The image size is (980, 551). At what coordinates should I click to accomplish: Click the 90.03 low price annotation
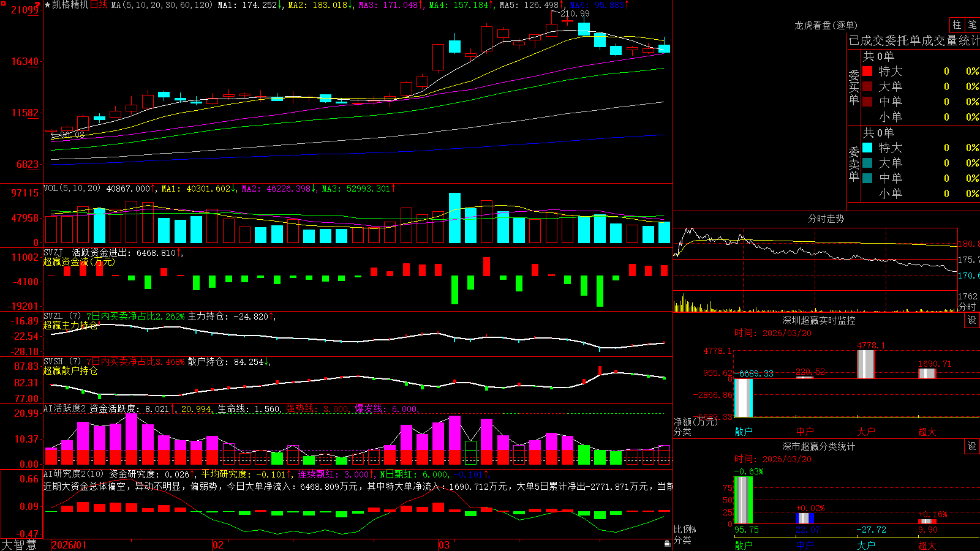click(x=72, y=135)
